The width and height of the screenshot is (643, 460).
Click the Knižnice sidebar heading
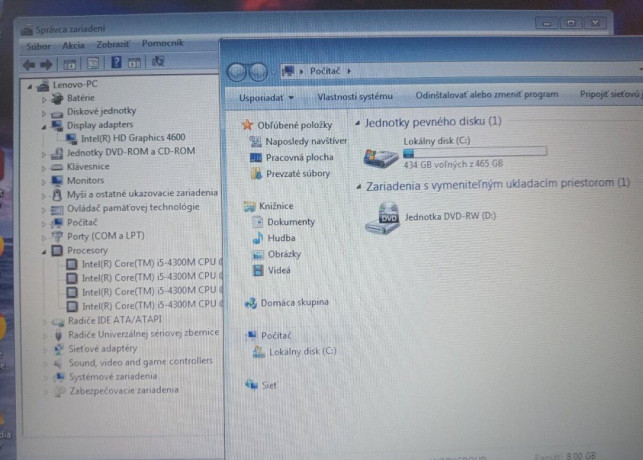pyautogui.click(x=276, y=206)
